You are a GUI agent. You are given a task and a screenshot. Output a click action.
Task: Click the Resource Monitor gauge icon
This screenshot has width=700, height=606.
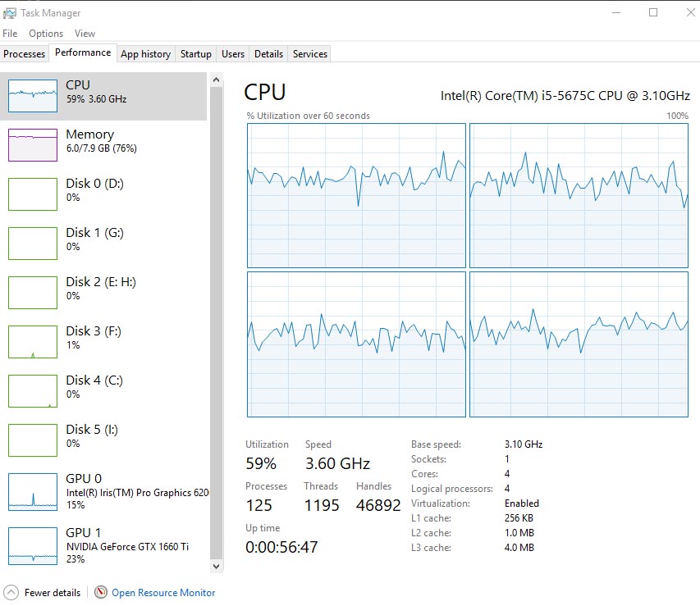click(101, 592)
